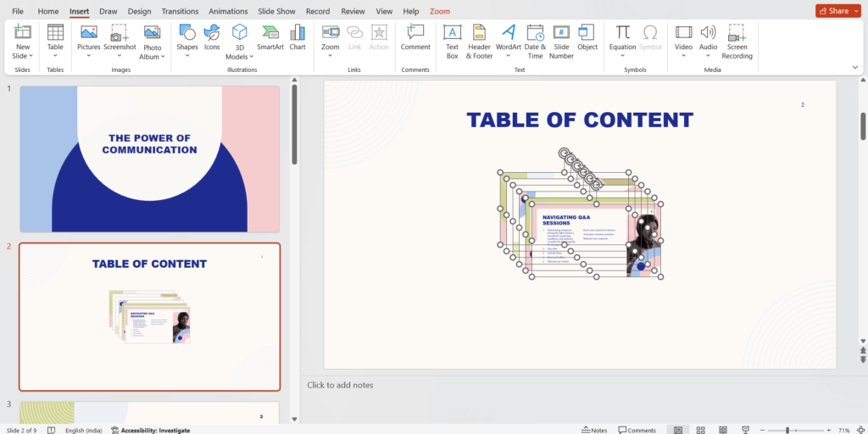Open Header & Footer settings
The image size is (868, 434).
[x=479, y=40]
